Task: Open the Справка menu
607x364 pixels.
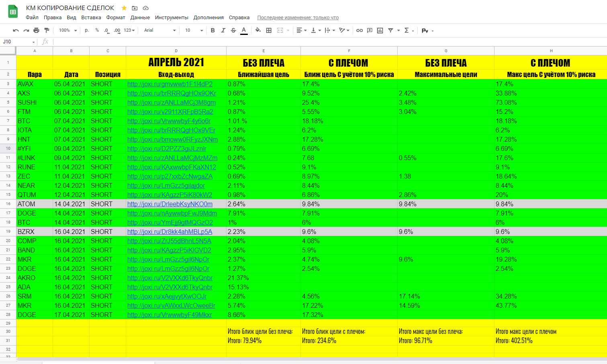Action: (239, 18)
